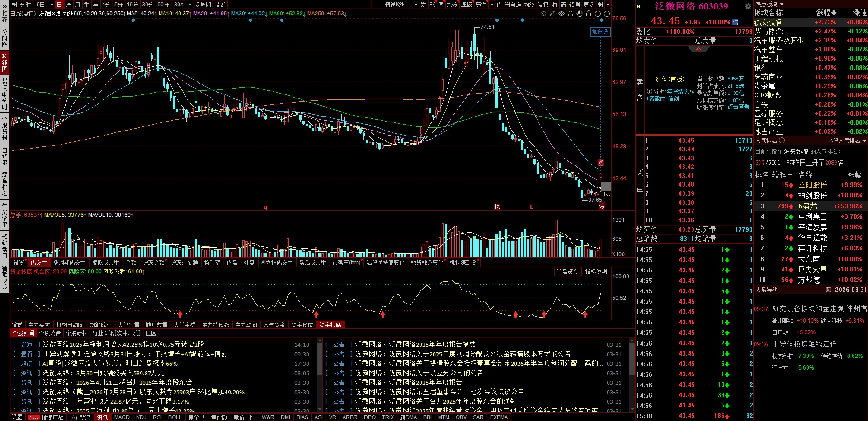868x421 pixels.
Task: Sort sectors by the 涨幅 column arrow
Action: click(834, 13)
